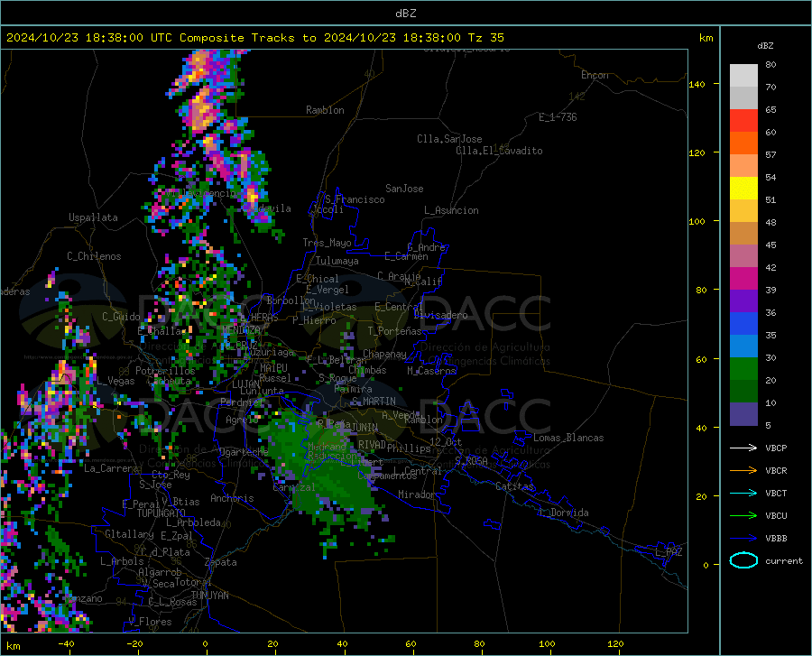Click the Ugarteche label
This screenshot has height=656, width=812.
(244, 452)
